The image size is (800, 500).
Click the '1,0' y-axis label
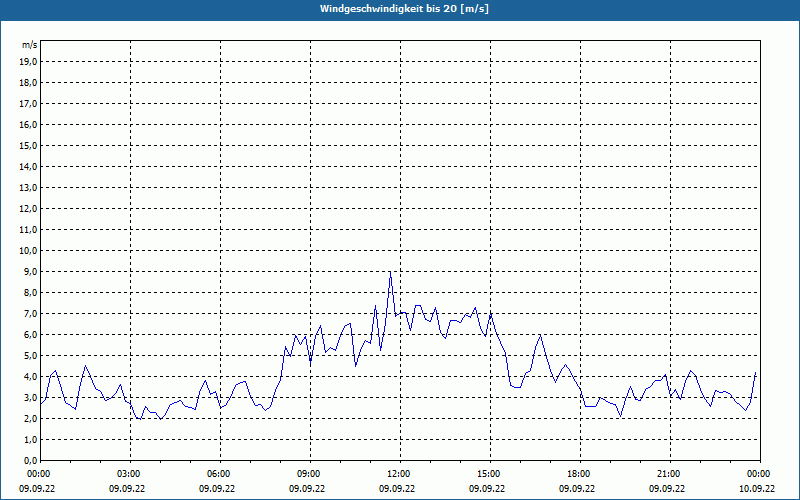tap(31, 439)
